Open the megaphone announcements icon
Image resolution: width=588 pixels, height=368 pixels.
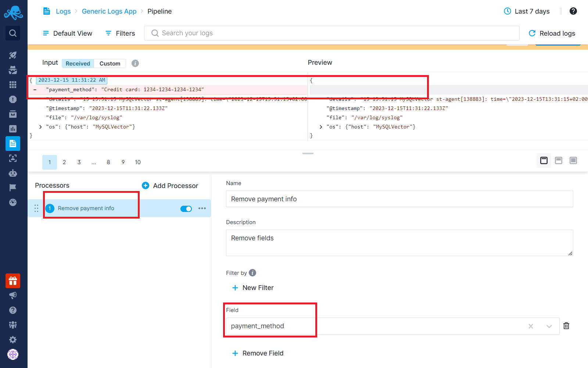(13, 296)
